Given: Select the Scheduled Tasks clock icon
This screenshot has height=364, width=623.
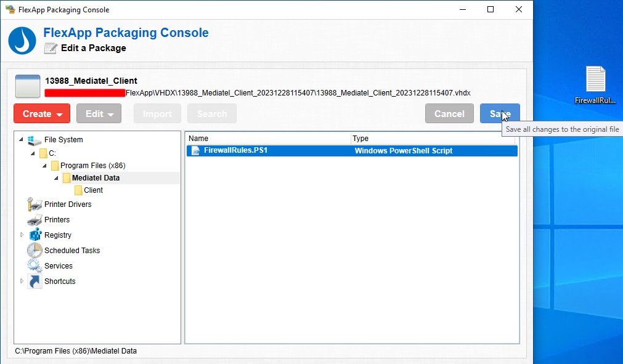Looking at the screenshot, I should (35, 251).
